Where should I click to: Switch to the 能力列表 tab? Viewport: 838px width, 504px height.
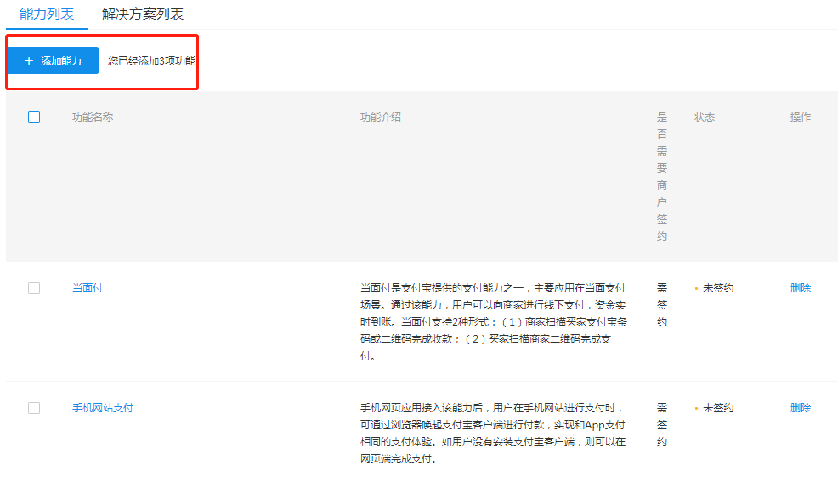(47, 14)
